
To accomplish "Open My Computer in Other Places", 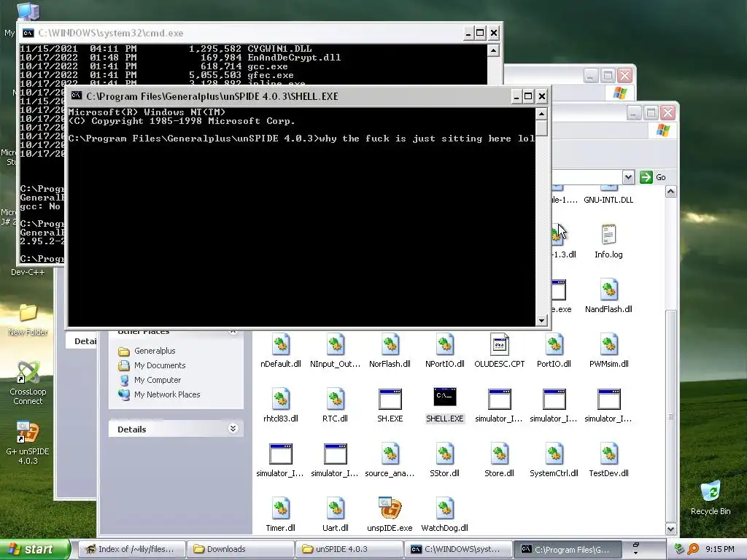I will point(158,380).
